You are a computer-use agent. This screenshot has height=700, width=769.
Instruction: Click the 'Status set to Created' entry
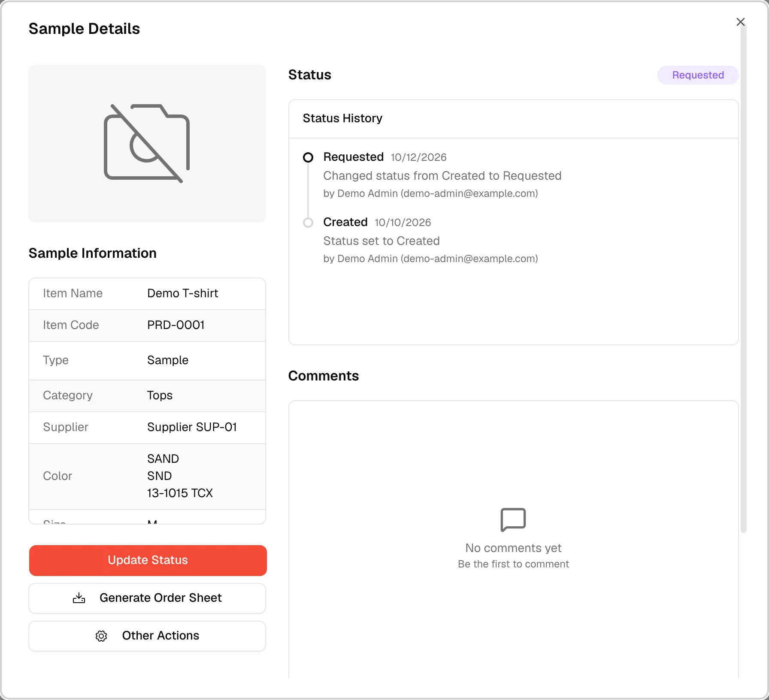381,241
